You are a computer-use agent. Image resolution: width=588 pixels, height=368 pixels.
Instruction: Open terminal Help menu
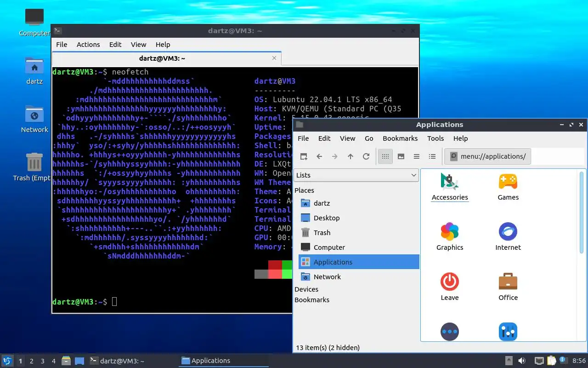(x=163, y=45)
